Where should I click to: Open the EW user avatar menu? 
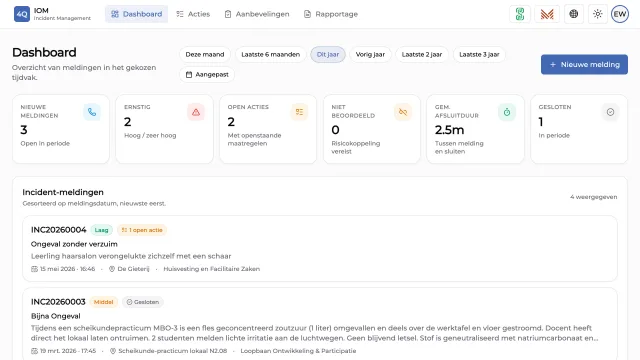pos(620,14)
